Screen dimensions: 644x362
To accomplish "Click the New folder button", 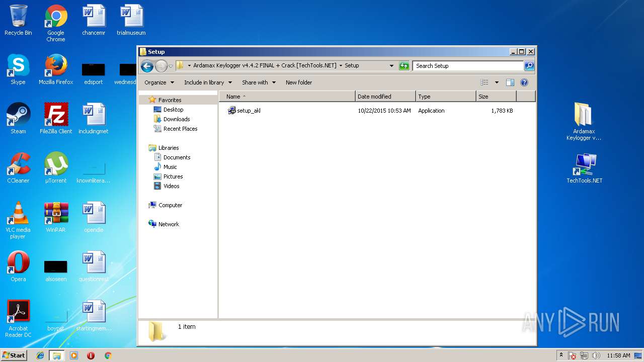I will coord(299,82).
